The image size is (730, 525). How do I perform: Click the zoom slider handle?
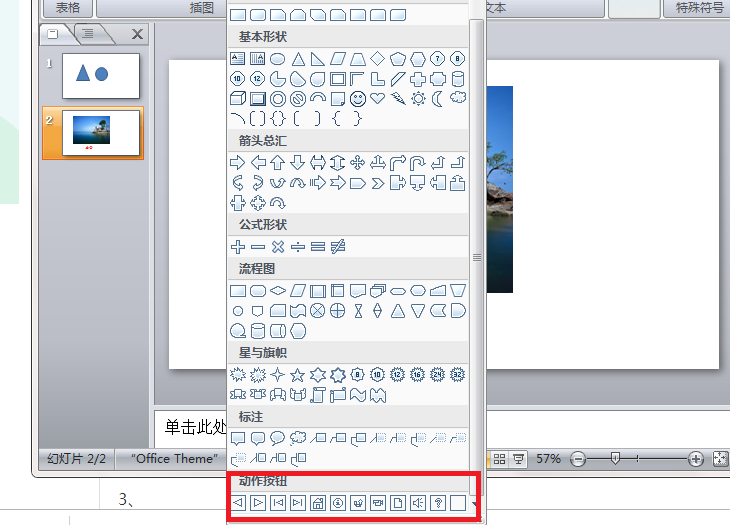pos(615,458)
